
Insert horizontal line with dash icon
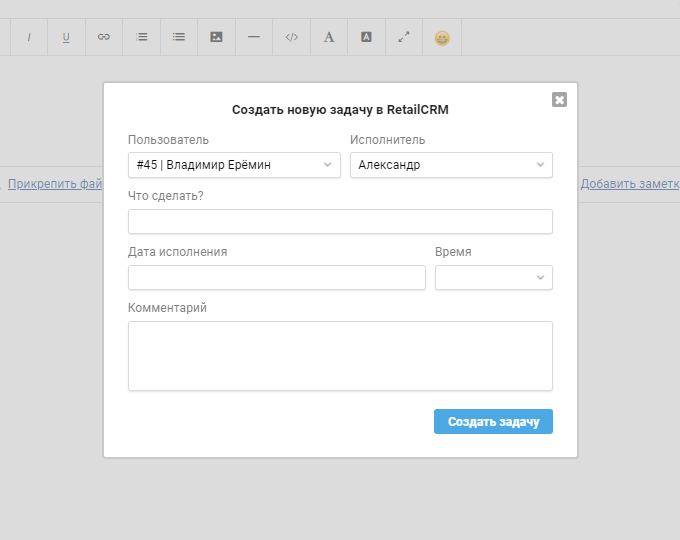254,37
